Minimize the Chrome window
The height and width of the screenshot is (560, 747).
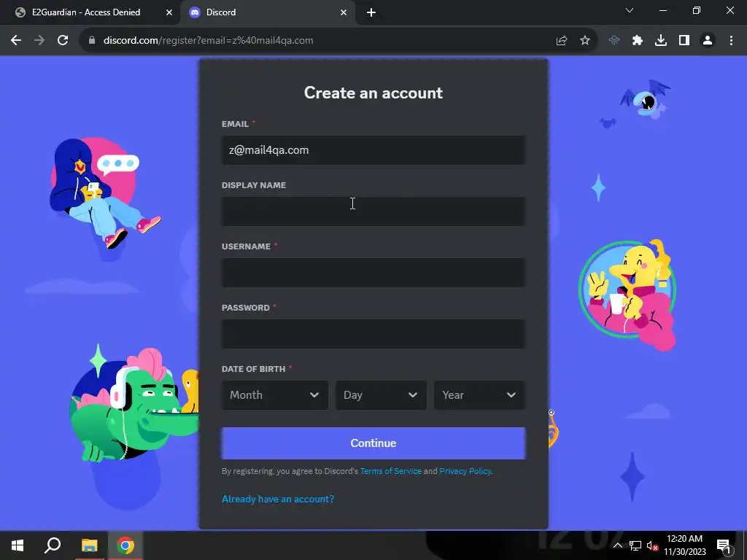[662, 10]
